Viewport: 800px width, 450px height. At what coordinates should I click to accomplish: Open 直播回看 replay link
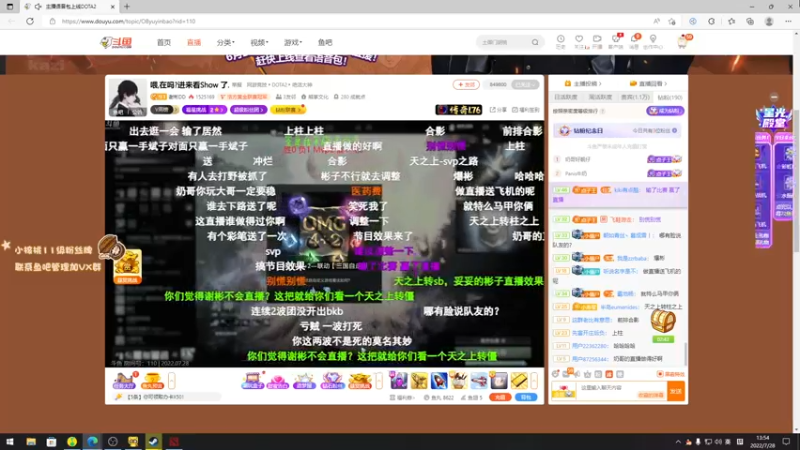pos(648,84)
